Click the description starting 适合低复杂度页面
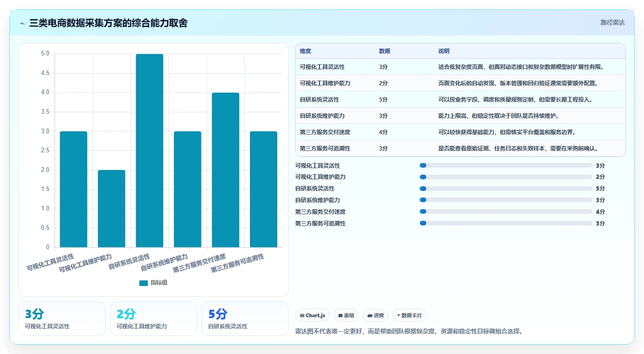Screen dimensions: 644x354 click(521, 67)
